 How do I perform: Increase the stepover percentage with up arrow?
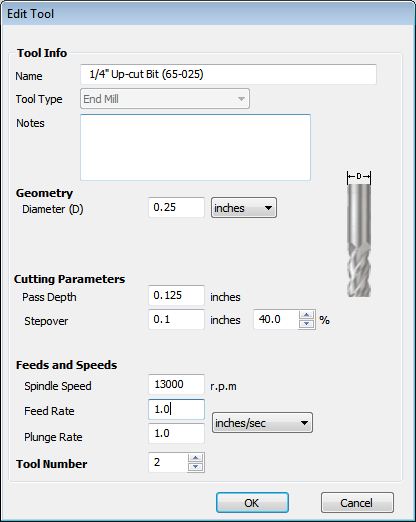[x=306, y=315]
